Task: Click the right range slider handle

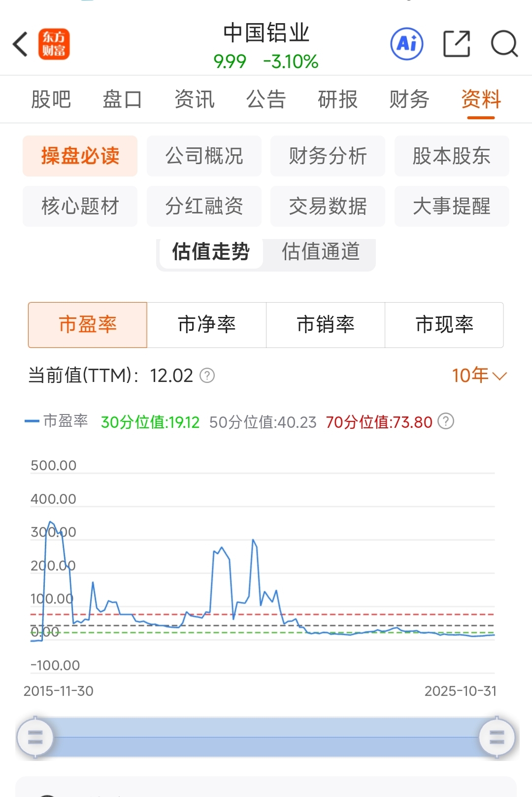Action: tap(497, 737)
